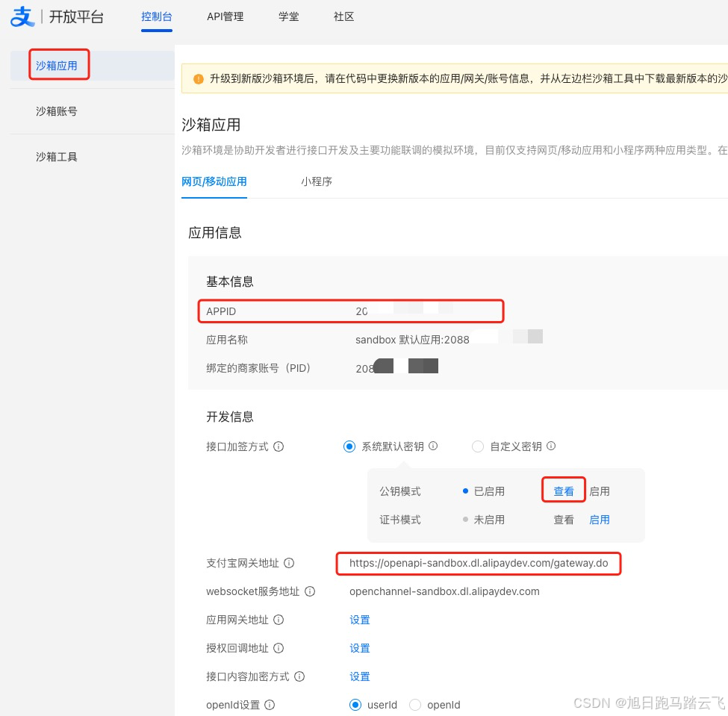
Task: Click the 开发信息 subsection heading
Action: [230, 417]
